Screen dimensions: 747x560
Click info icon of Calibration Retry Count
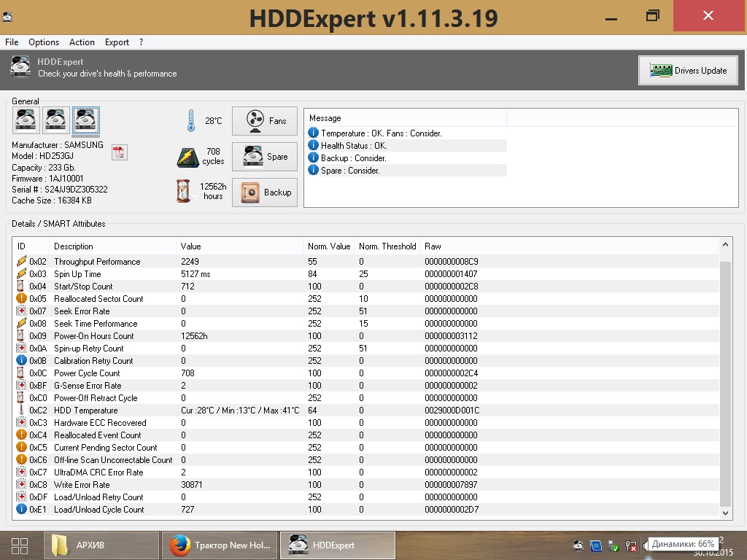click(21, 360)
